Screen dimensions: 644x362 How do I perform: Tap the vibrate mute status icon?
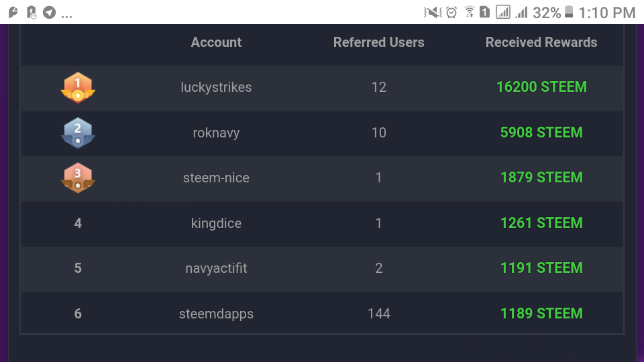click(x=433, y=12)
